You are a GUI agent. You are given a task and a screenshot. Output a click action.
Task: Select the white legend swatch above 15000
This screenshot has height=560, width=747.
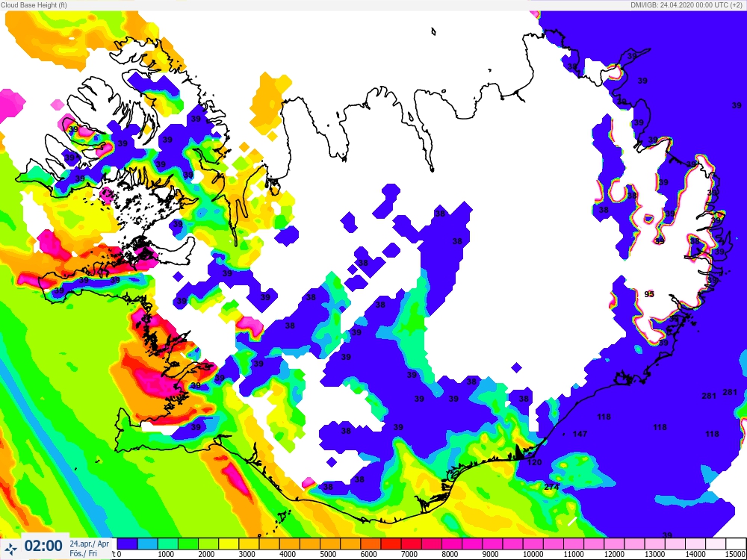coord(736,544)
